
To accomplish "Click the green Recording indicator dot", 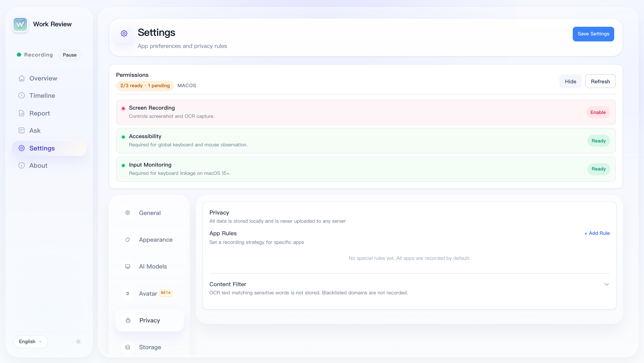I will tap(19, 54).
